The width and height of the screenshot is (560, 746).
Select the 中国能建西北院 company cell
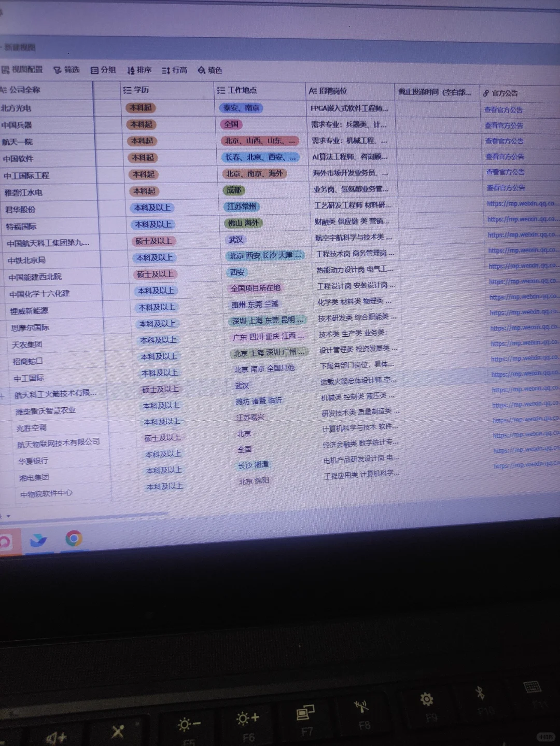click(x=35, y=277)
